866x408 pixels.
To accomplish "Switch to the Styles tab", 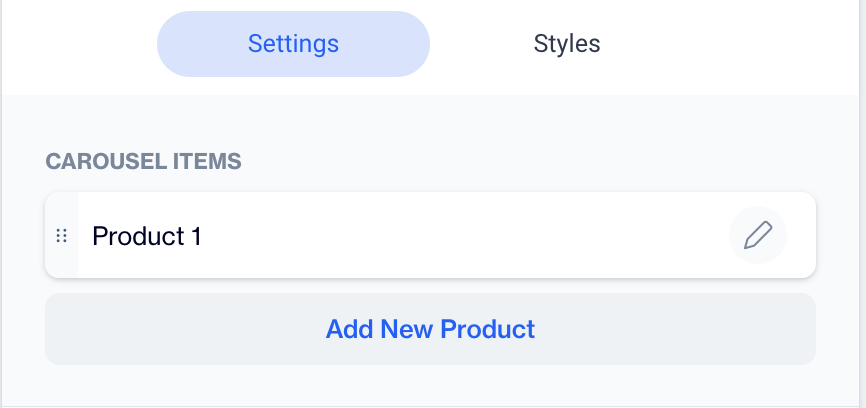I will [566, 44].
